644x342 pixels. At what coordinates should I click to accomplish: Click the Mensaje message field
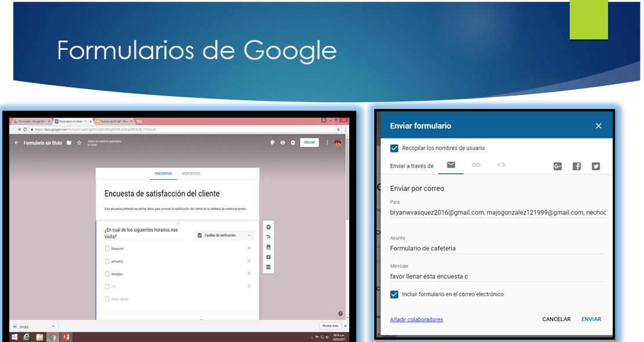pos(498,276)
